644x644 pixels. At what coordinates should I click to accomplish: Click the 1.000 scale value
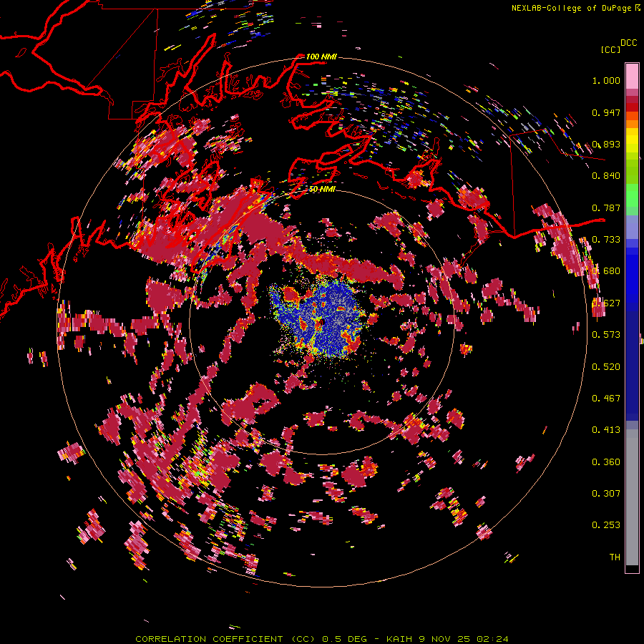pyautogui.click(x=606, y=80)
